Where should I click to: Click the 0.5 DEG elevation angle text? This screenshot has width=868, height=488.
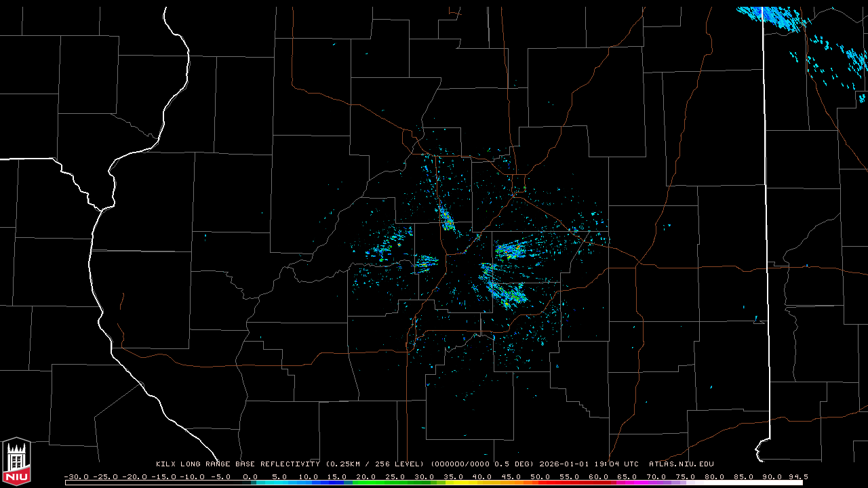(517, 464)
